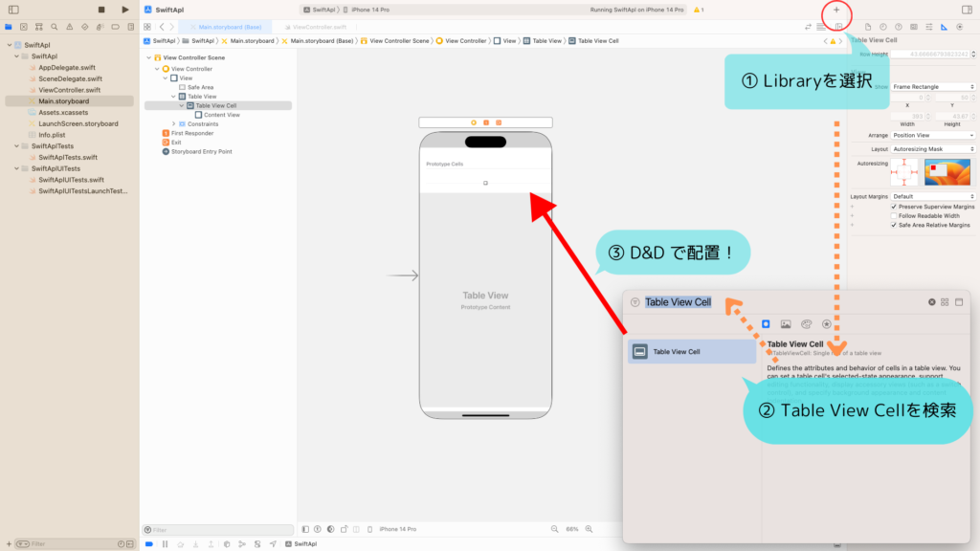Open the Arrange Position View dropdown
The width and height of the screenshot is (980, 551).
click(933, 136)
